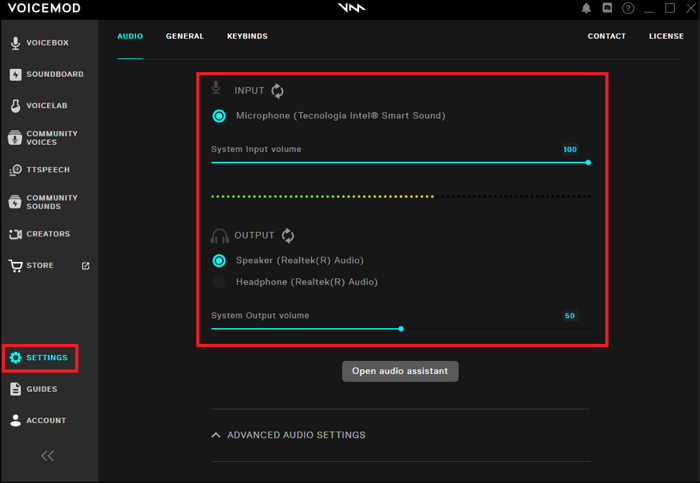Open the Contact link
Viewport: 700px width, 483px height.
coord(606,36)
